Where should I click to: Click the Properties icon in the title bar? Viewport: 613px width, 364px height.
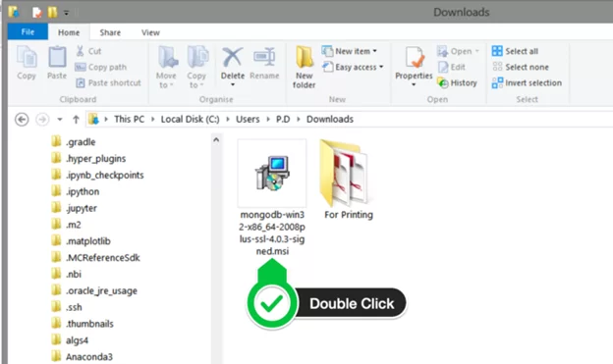point(37,12)
